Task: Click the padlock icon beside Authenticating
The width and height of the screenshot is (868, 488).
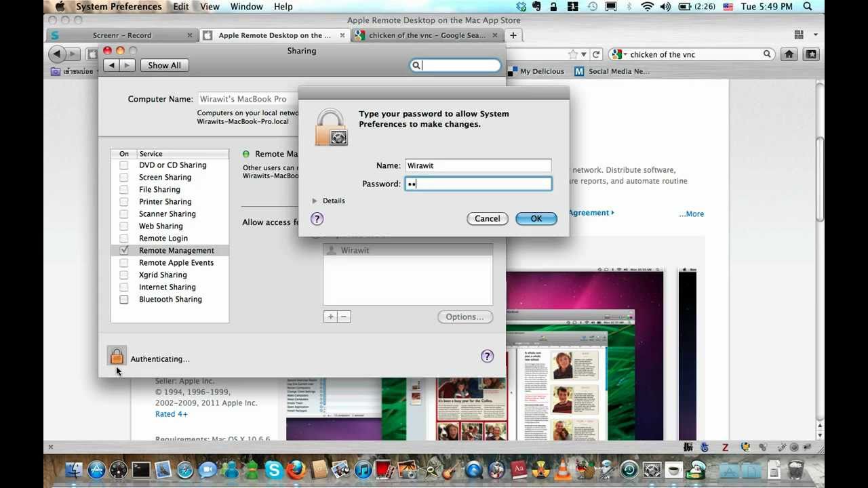Action: pyautogui.click(x=117, y=356)
